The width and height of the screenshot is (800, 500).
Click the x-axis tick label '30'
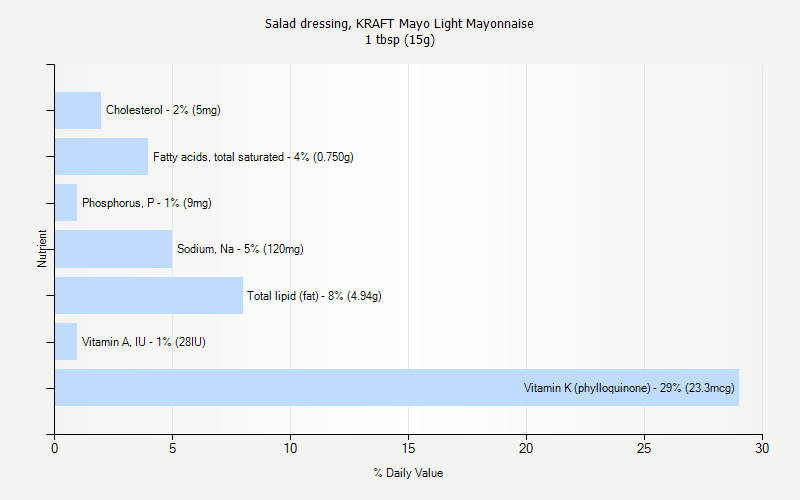(762, 448)
